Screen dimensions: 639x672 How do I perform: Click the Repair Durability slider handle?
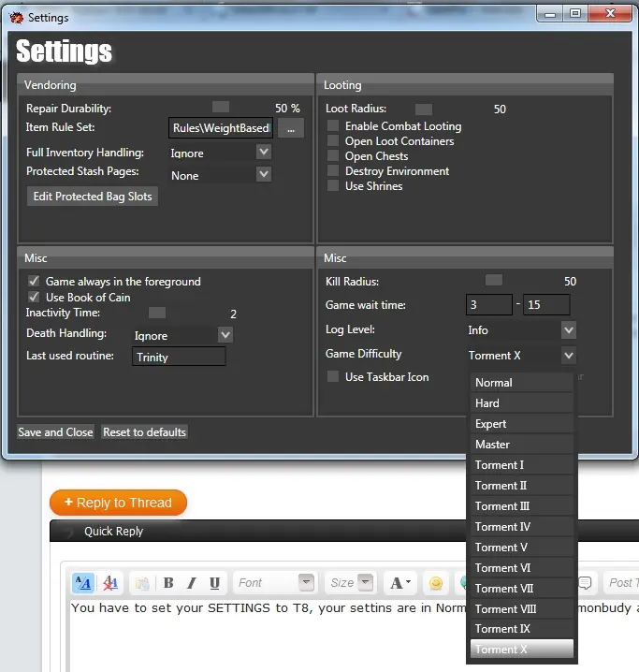tap(221, 108)
